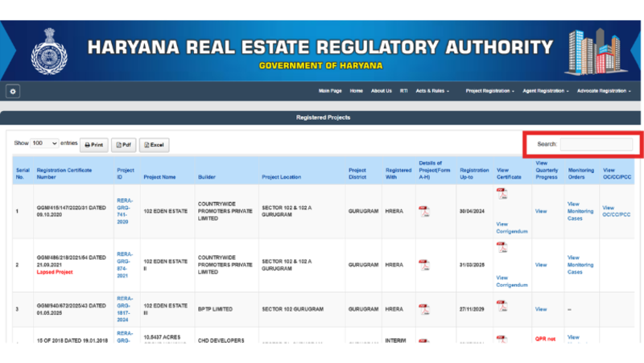This screenshot has height=363, width=644.
Task: Open the Show entries dropdown set to 100
Action: coord(44,143)
